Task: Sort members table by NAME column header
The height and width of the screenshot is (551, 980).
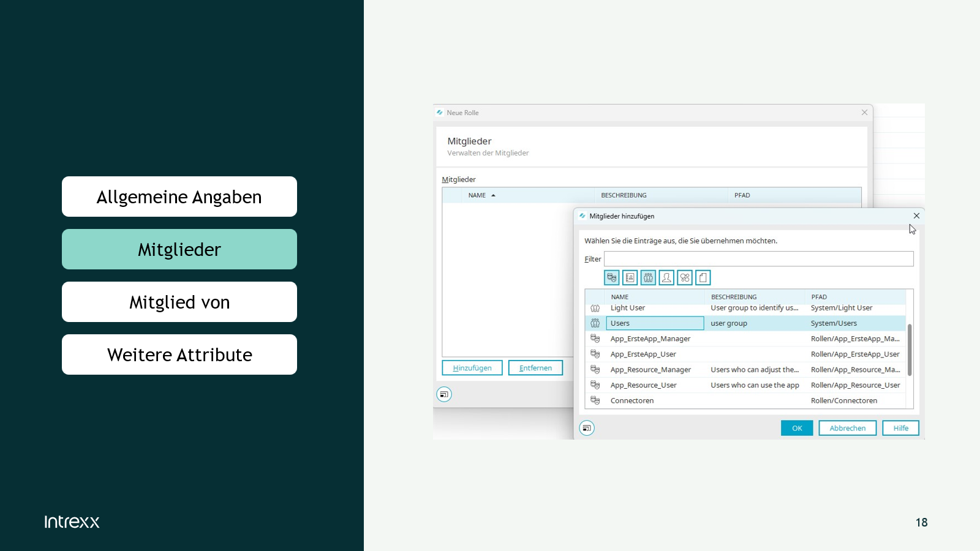Action: tap(477, 195)
